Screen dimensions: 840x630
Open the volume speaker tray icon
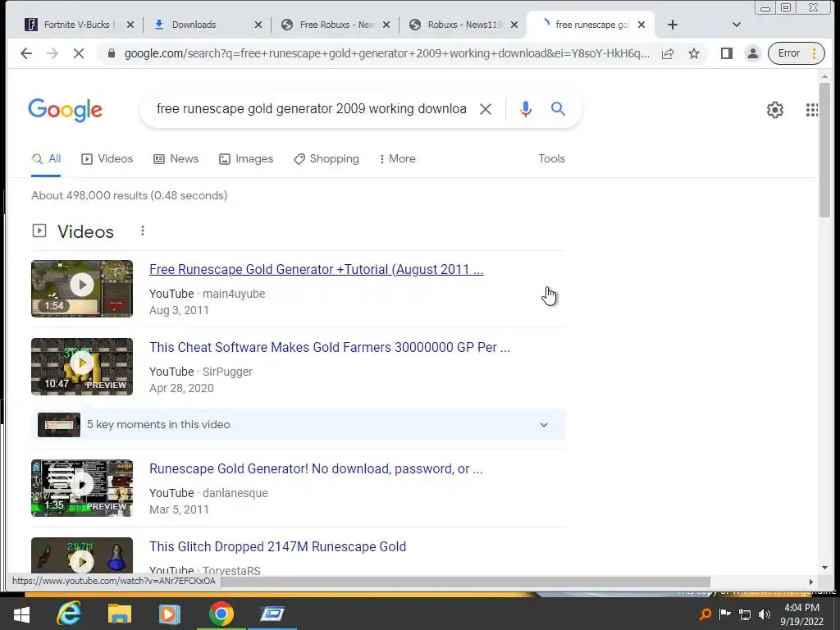point(765,614)
